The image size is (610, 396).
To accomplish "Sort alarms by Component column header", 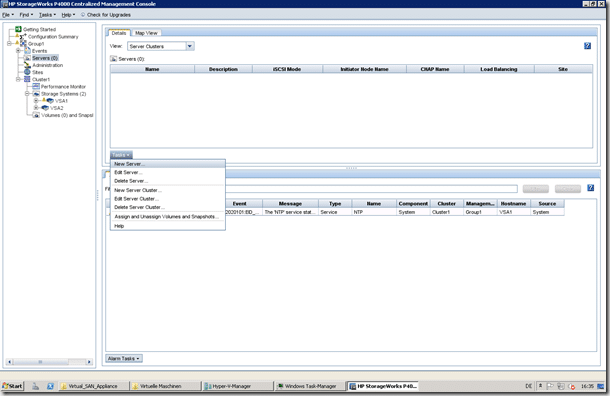I will coord(413,203).
